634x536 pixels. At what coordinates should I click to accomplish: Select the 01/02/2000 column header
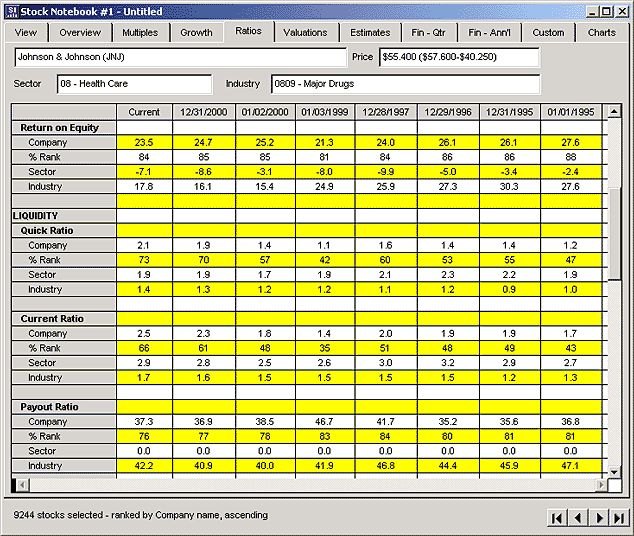tap(265, 112)
